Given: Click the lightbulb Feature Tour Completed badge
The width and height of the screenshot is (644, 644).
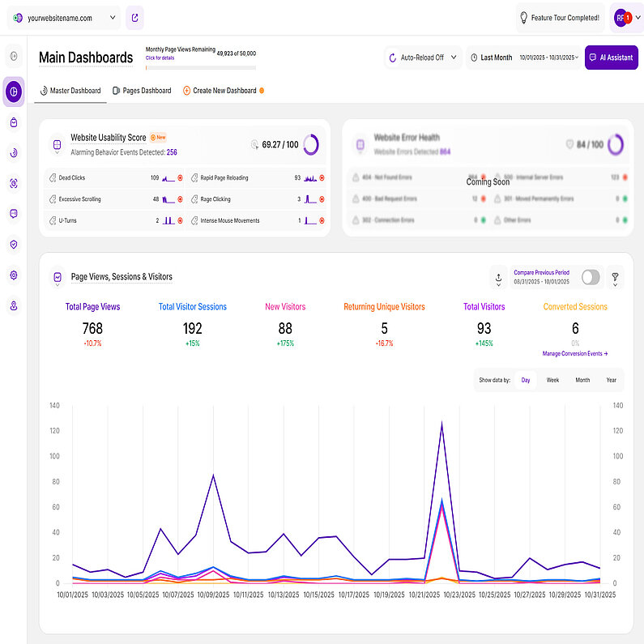Looking at the screenshot, I should point(560,17).
